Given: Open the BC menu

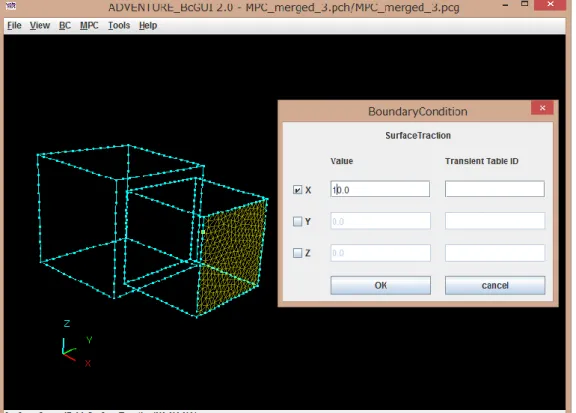Looking at the screenshot, I should tap(65, 25).
